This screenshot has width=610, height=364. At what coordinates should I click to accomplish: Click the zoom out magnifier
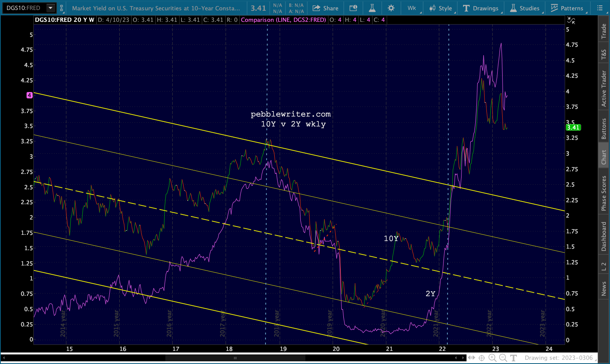[503, 358]
